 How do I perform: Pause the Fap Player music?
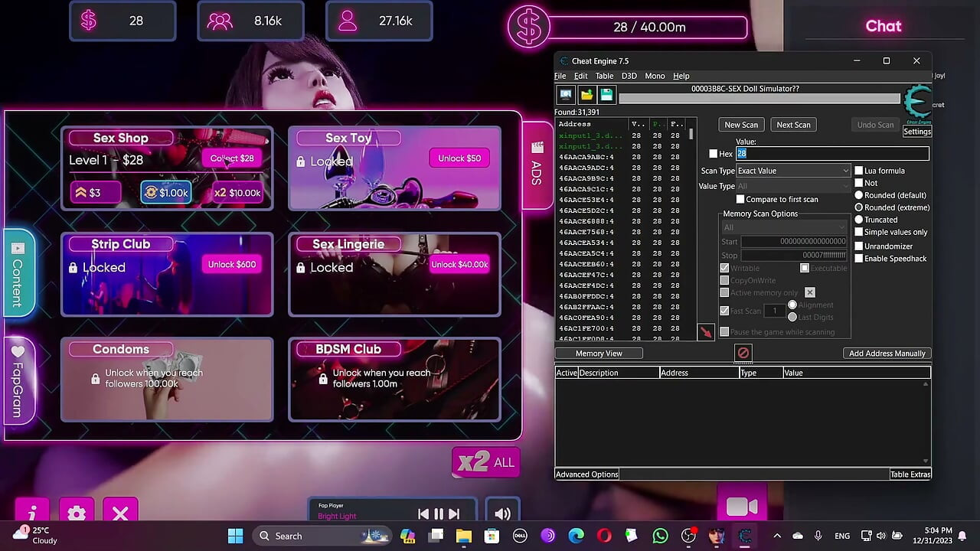click(439, 514)
